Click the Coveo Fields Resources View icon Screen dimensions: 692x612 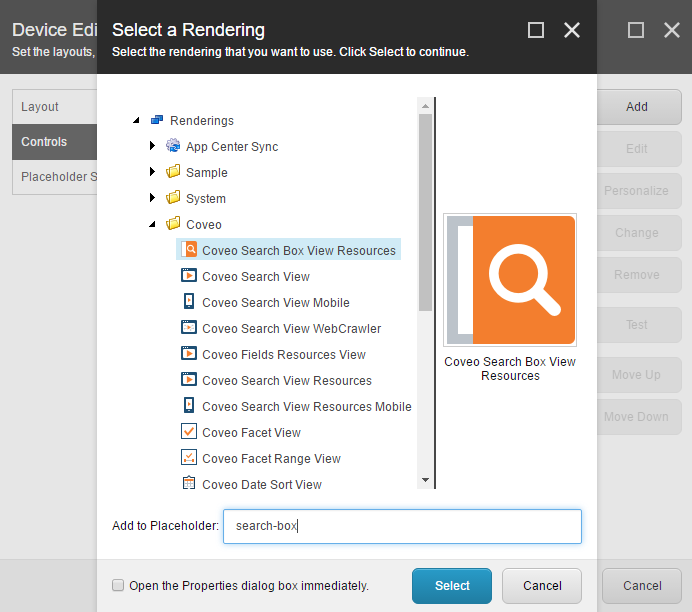(x=189, y=353)
